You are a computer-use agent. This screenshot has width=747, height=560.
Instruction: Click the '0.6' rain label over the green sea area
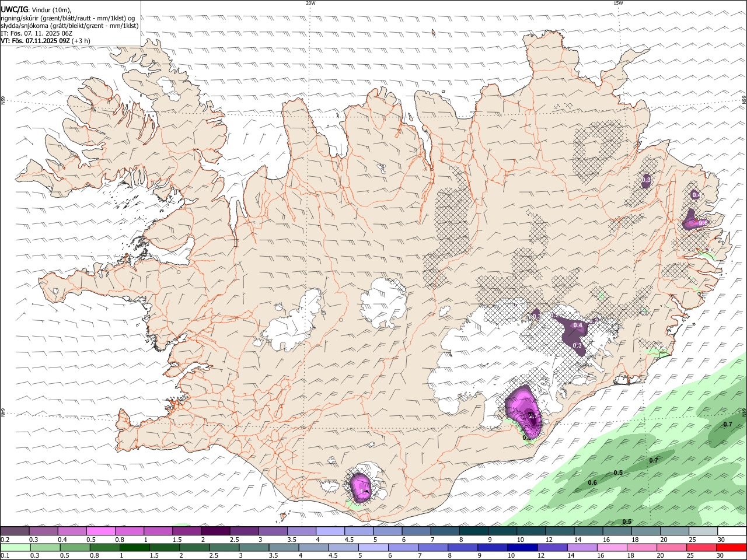pos(592,482)
